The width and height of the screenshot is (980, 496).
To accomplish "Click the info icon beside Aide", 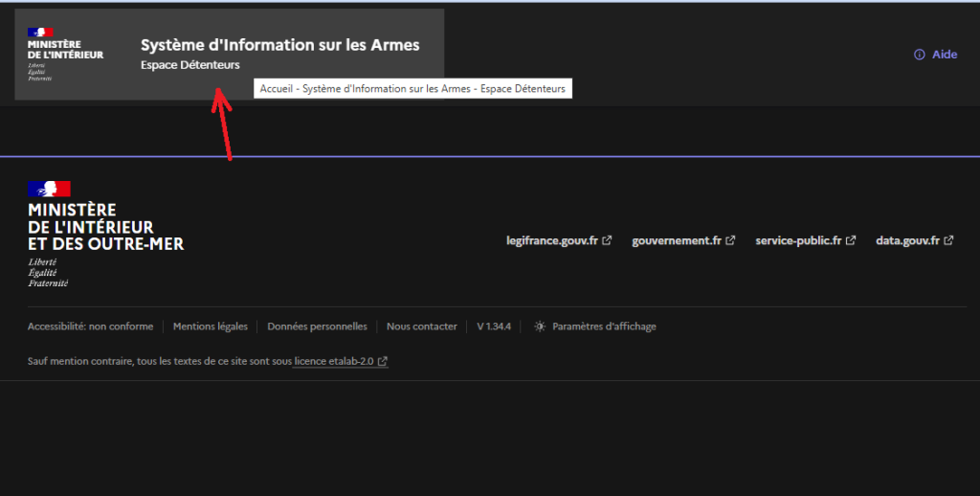I will 920,55.
